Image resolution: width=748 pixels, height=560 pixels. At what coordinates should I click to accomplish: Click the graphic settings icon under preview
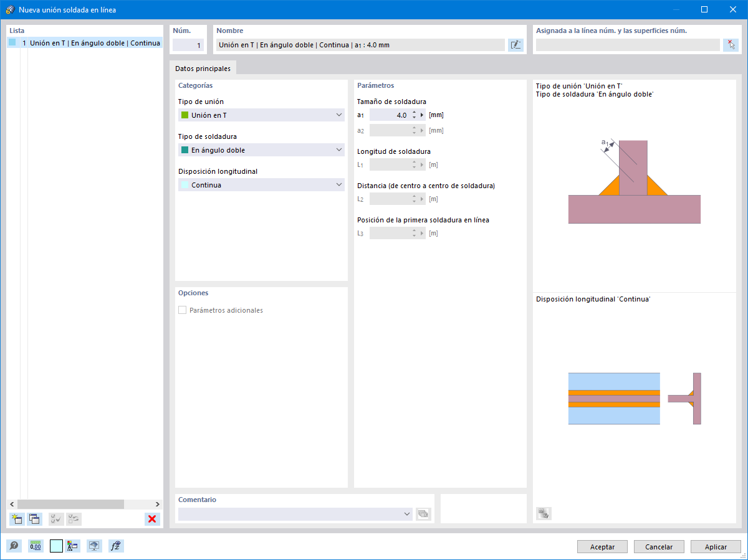[x=544, y=514]
